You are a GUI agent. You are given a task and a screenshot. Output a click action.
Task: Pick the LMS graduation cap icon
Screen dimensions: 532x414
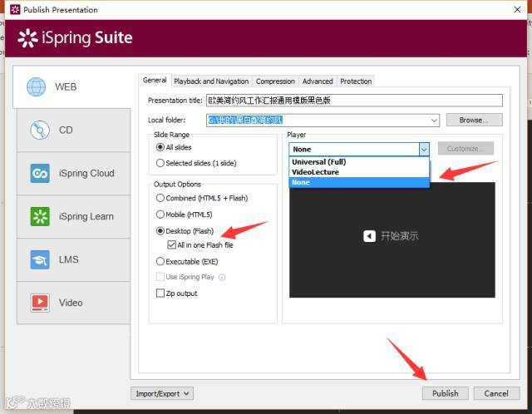40,259
